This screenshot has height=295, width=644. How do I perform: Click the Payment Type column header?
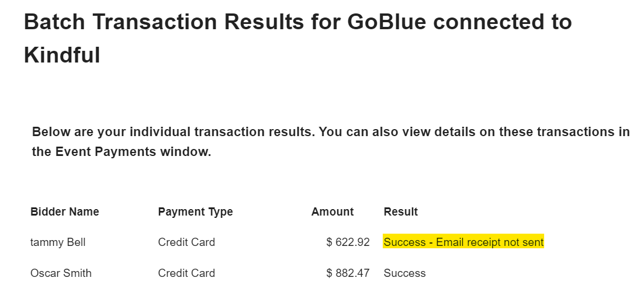(195, 211)
